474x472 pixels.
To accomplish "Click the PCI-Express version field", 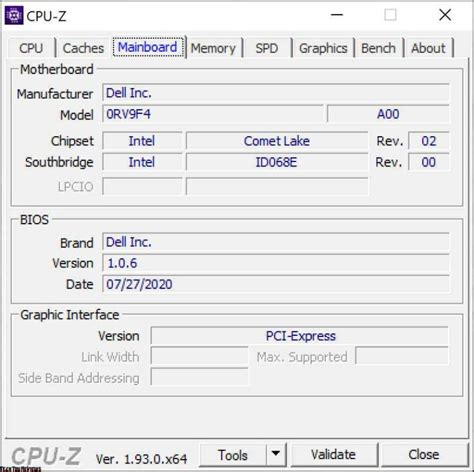I will click(x=300, y=336).
